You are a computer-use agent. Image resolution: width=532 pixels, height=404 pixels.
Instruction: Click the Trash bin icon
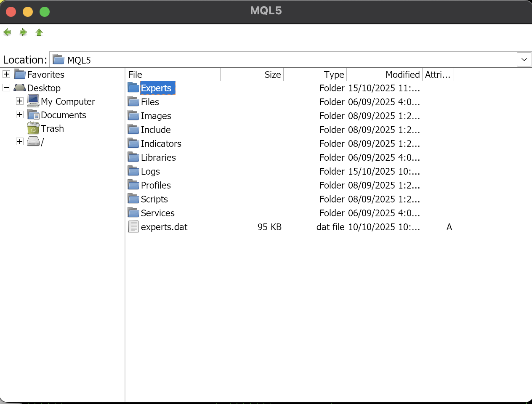(33, 128)
